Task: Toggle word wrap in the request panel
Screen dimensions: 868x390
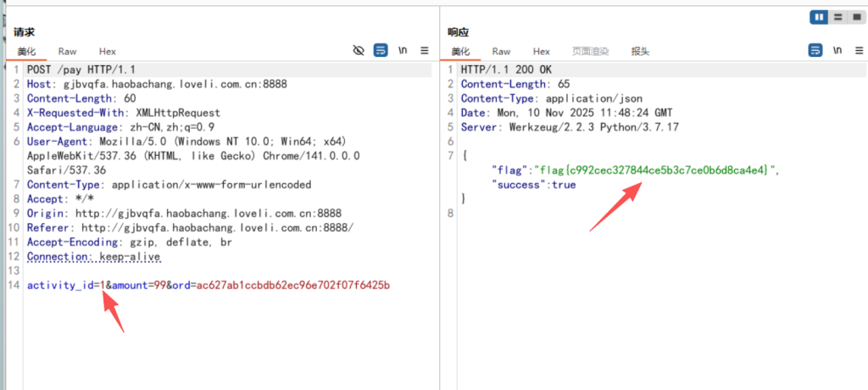Action: coord(381,51)
